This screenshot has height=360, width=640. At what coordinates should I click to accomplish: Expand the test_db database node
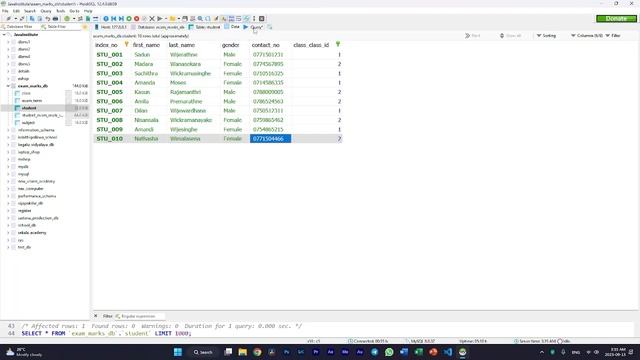click(x=8, y=247)
